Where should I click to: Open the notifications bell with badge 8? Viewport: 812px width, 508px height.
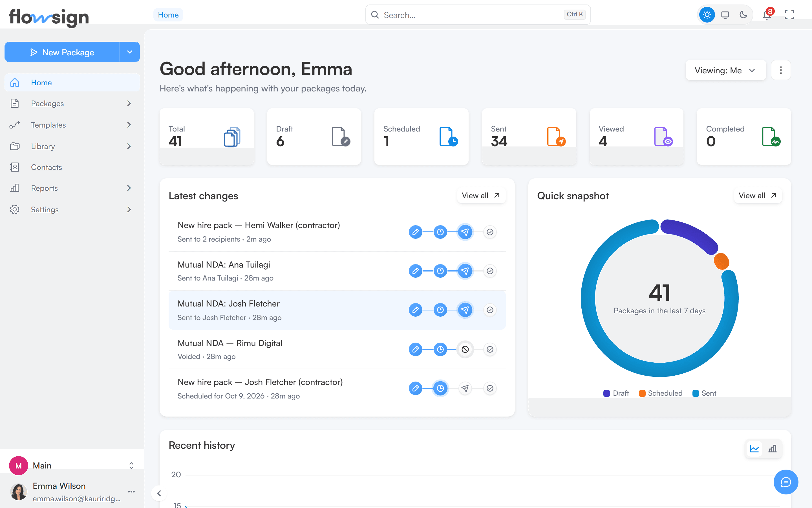[767, 15]
